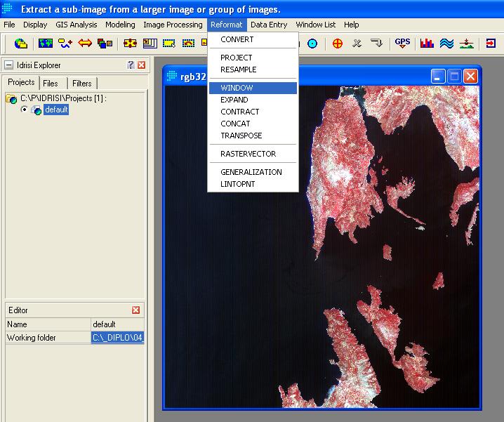Select the default project radio button
Viewport: 504px width, 422px height.
pyautogui.click(x=24, y=110)
